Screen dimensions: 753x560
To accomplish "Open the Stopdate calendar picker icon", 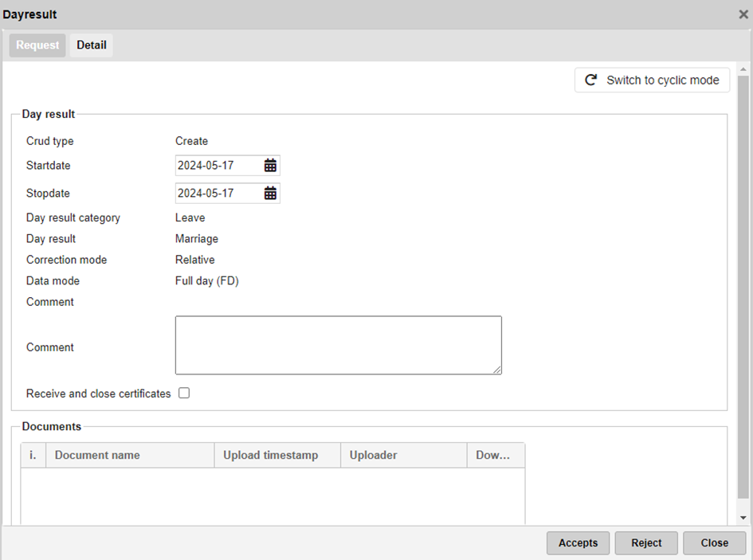I will 270,194.
